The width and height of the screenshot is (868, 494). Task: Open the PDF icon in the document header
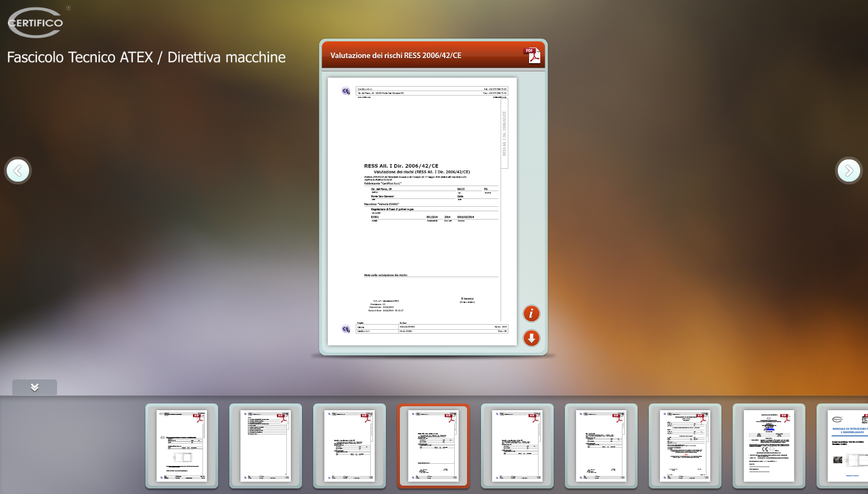pyautogui.click(x=532, y=55)
